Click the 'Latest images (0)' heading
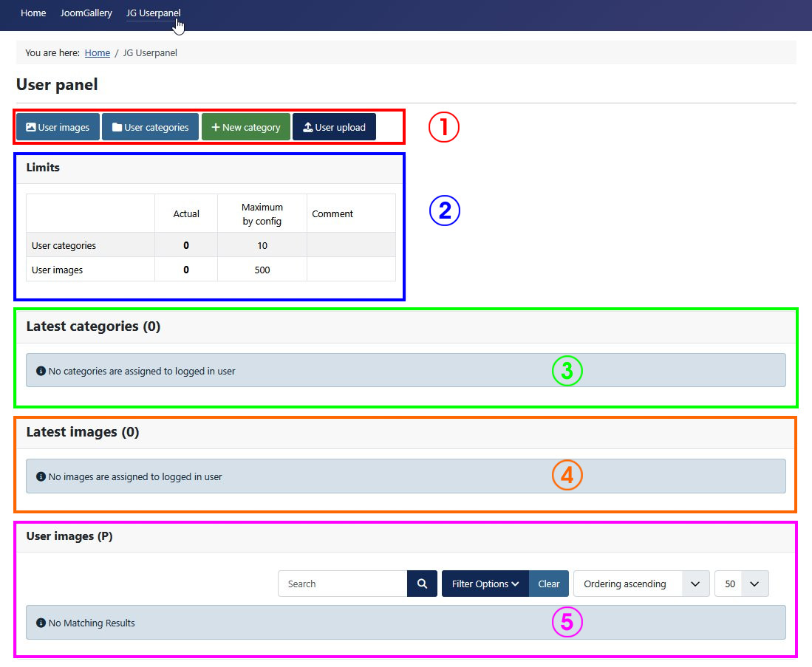812x667 pixels. coord(83,432)
